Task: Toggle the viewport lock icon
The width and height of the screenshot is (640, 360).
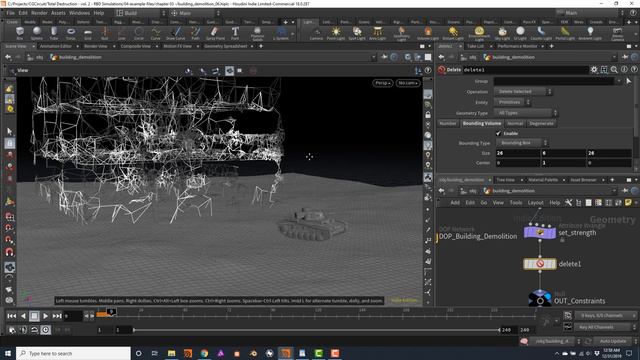Action: (428, 115)
